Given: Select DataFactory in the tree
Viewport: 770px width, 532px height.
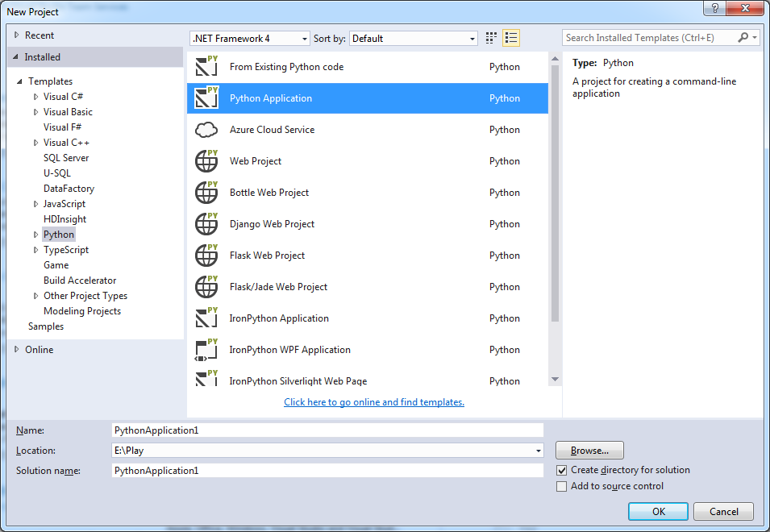Looking at the screenshot, I should tap(69, 189).
